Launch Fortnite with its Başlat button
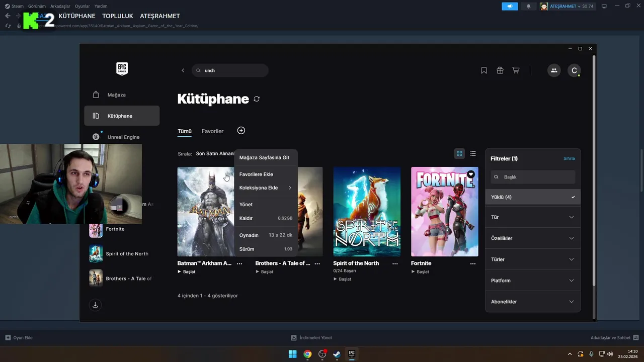The width and height of the screenshot is (644, 362). 421,272
